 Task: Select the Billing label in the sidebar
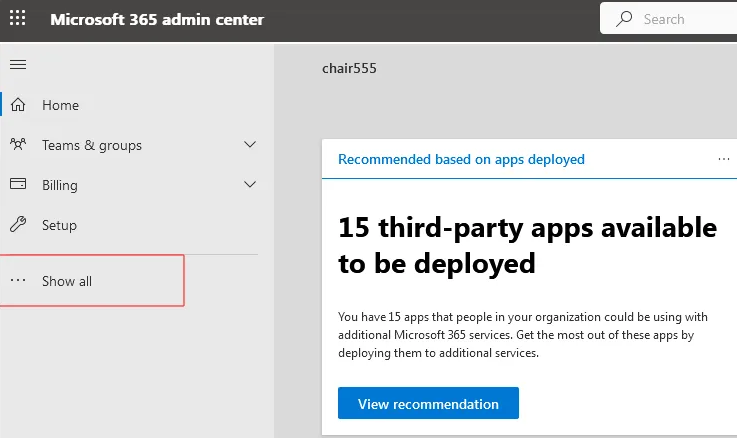60,185
